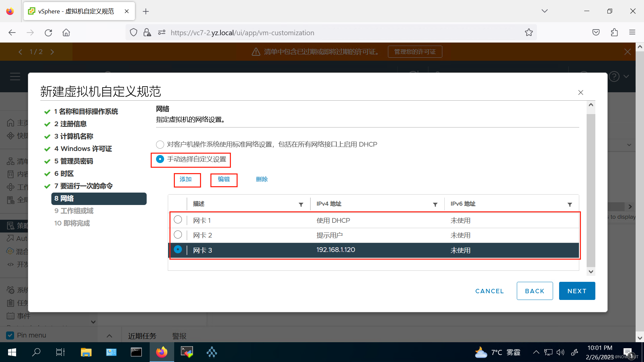
Task: Enable standard DHCP network settings option
Action: click(160, 144)
